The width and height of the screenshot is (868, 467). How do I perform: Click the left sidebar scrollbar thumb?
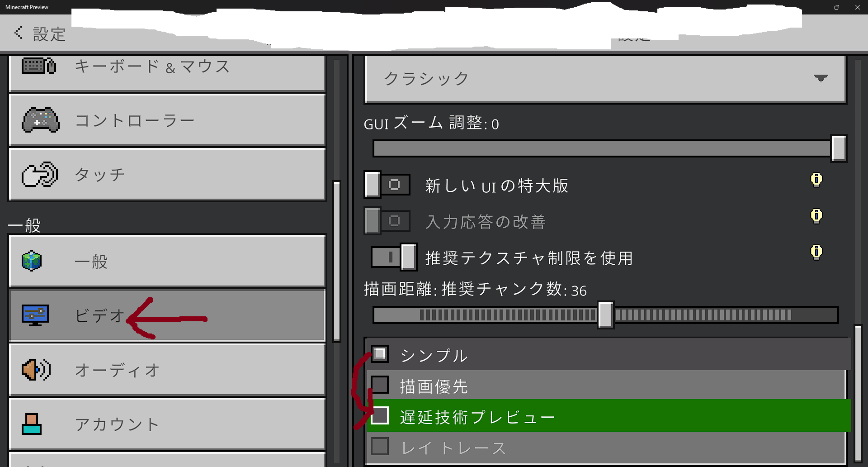pos(337,261)
